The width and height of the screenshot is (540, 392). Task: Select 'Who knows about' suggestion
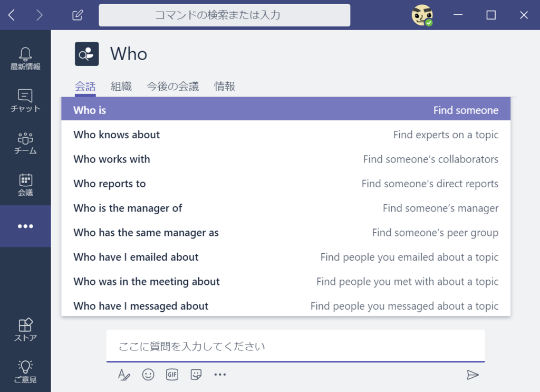[286, 135]
